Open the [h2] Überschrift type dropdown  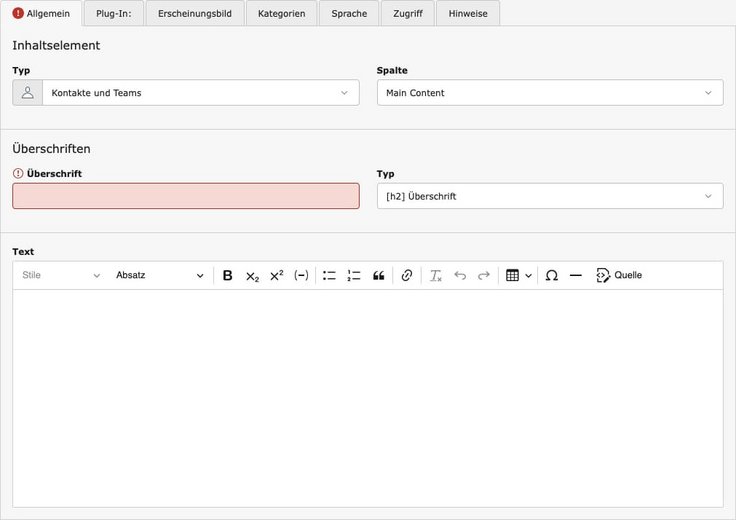549,196
